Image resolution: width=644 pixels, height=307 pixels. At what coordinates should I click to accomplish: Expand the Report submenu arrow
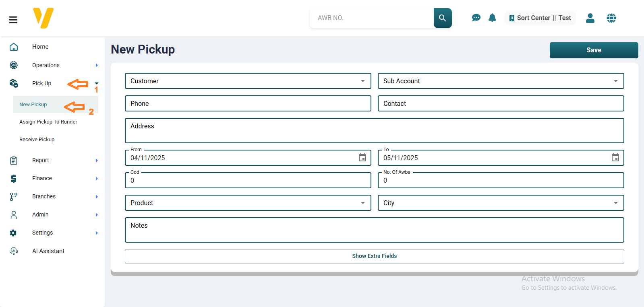[97, 161]
